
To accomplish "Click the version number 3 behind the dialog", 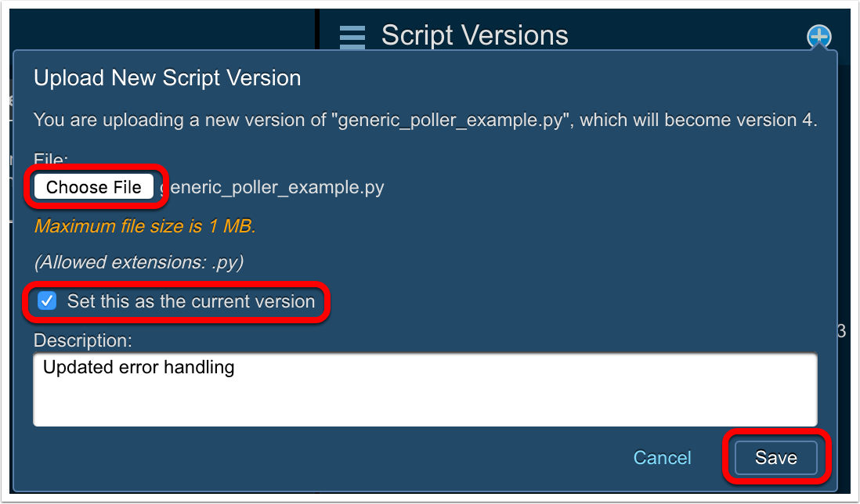I will pyautogui.click(x=842, y=331).
